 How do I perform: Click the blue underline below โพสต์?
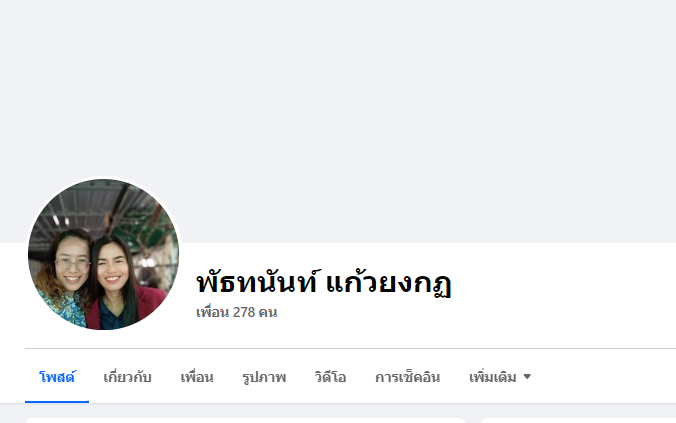(x=57, y=401)
